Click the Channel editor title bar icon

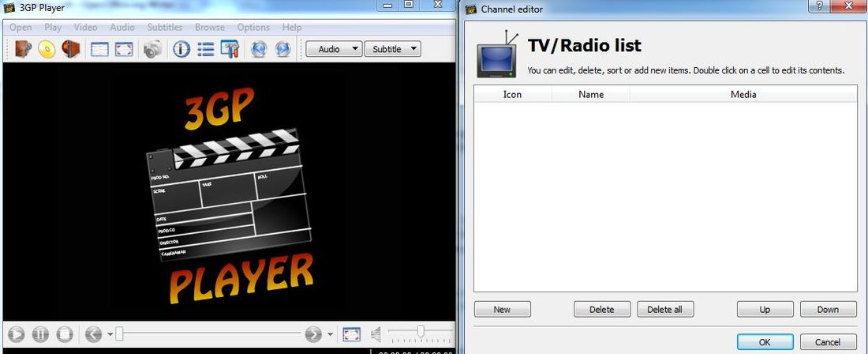[470, 9]
